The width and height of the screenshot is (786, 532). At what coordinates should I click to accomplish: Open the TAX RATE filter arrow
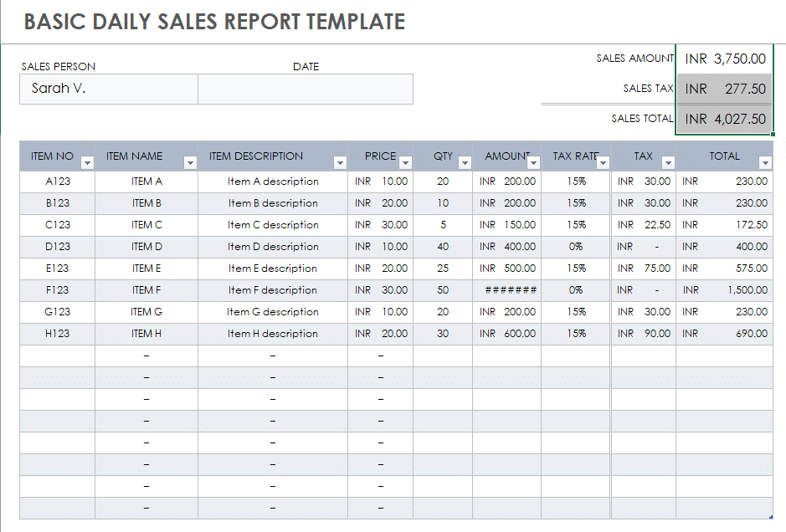[x=604, y=161]
